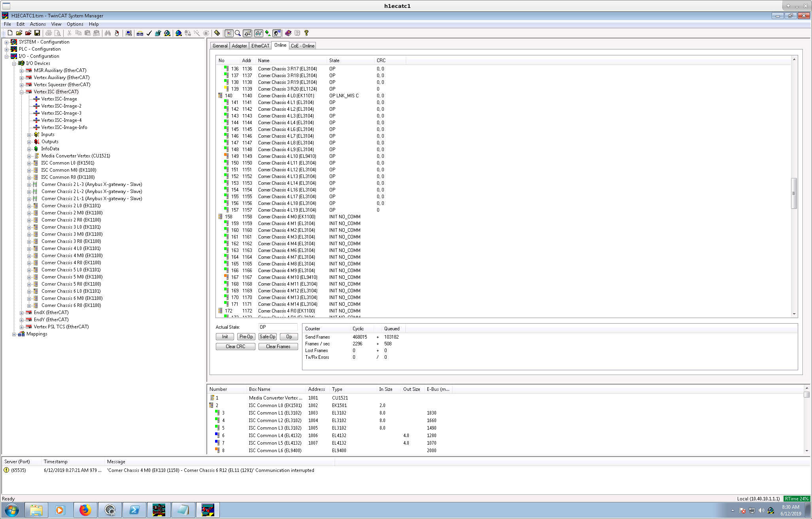The height and width of the screenshot is (519, 812).
Task: Open Firefox from the Windows taskbar
Action: coord(85,510)
